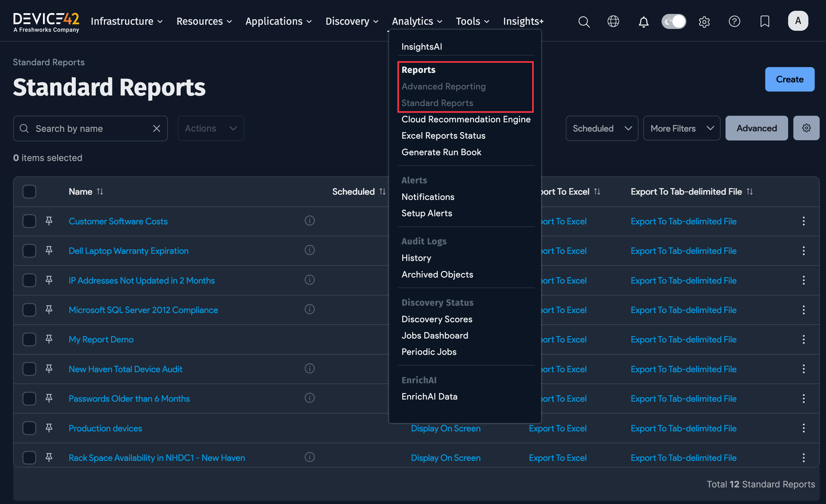
Task: Open the New Haven Total Device Audit report
Action: 125,369
